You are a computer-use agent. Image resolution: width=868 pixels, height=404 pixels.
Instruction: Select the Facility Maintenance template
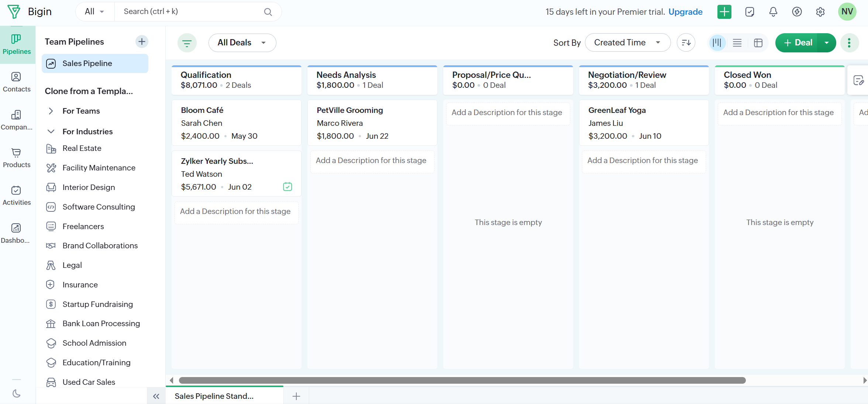point(99,168)
